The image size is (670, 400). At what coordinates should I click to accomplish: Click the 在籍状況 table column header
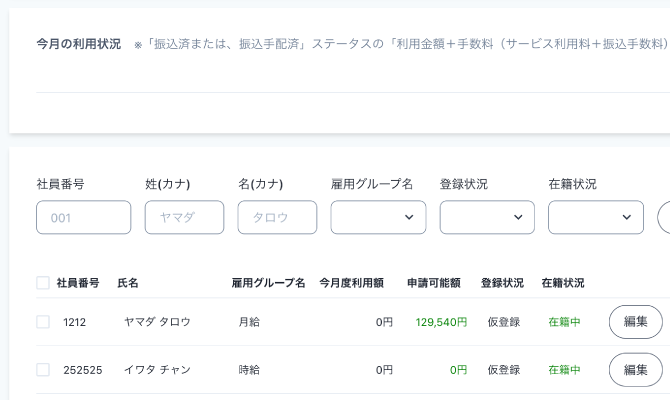(x=563, y=283)
